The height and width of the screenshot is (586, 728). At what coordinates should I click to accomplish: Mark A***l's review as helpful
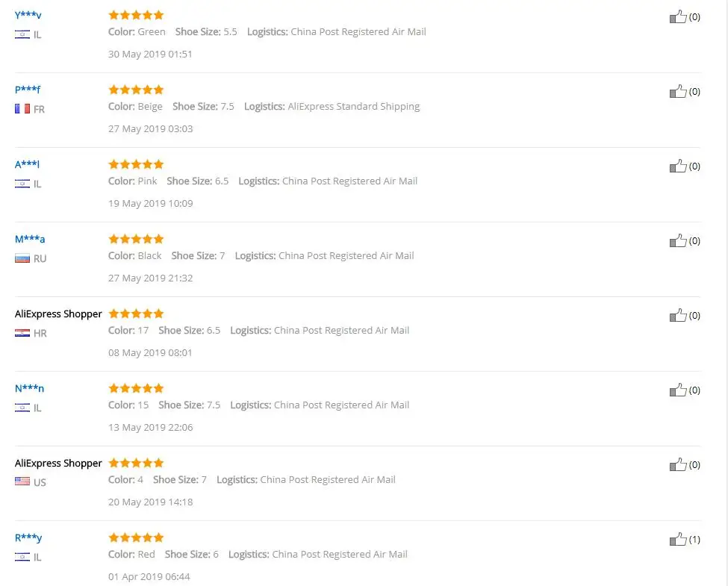tap(678, 166)
